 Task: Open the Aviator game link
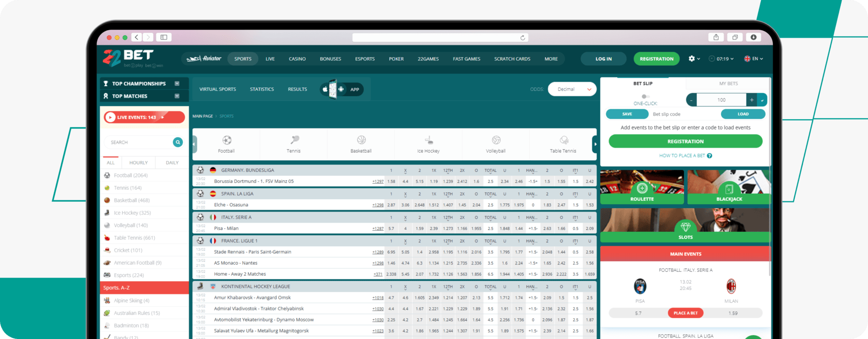pos(204,59)
